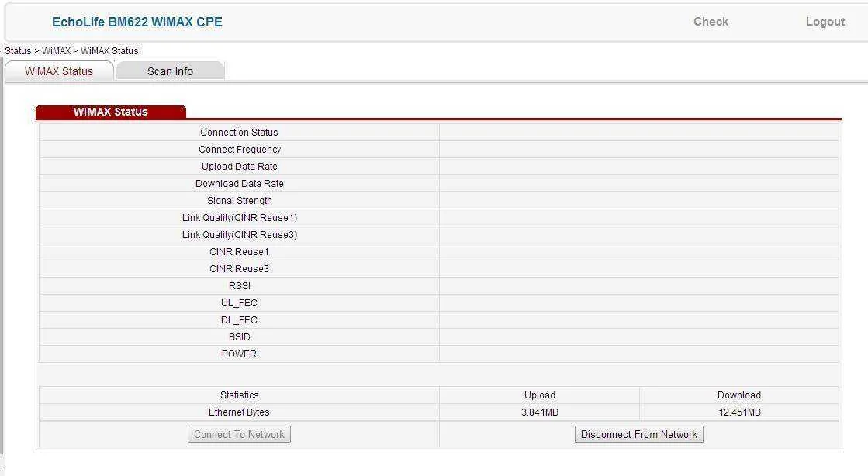Click the RSSI row label
Screen dimensions: 868x476
[x=239, y=286]
